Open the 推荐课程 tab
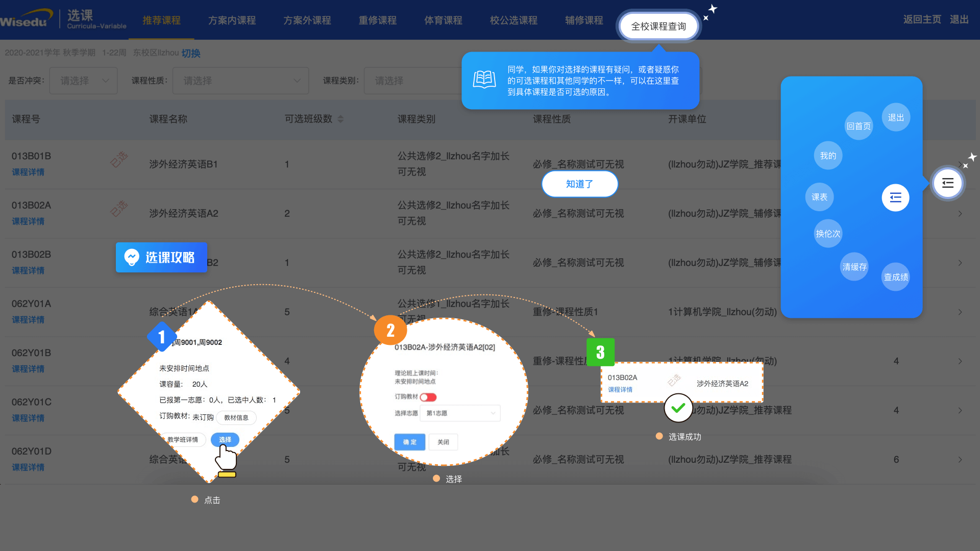The width and height of the screenshot is (980, 551). coord(161,20)
